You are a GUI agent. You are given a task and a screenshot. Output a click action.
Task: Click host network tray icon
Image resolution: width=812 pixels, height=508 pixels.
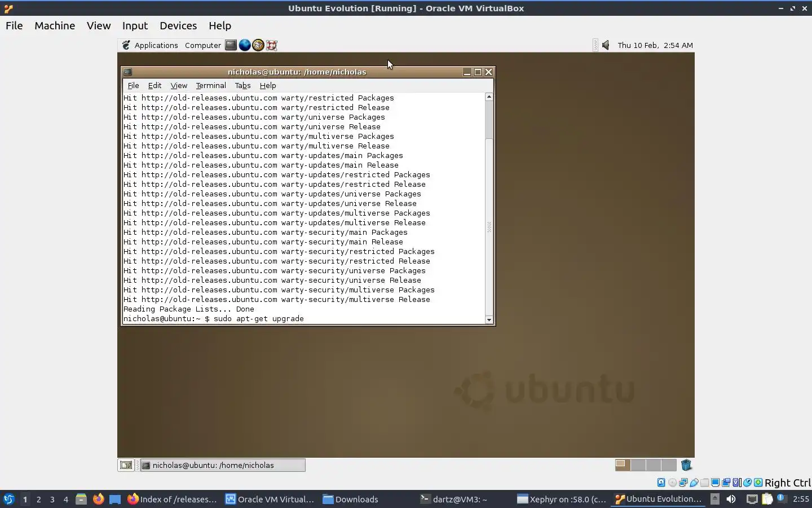pyautogui.click(x=752, y=499)
